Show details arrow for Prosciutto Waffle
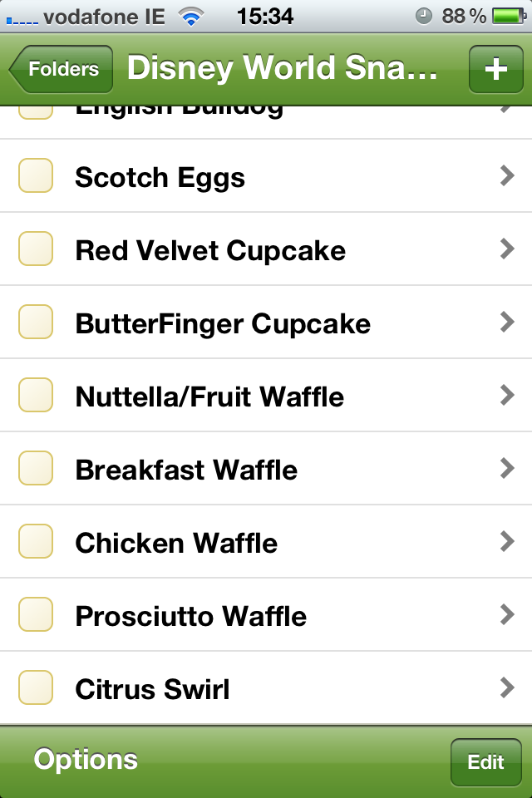The image size is (532, 798). pos(507,615)
